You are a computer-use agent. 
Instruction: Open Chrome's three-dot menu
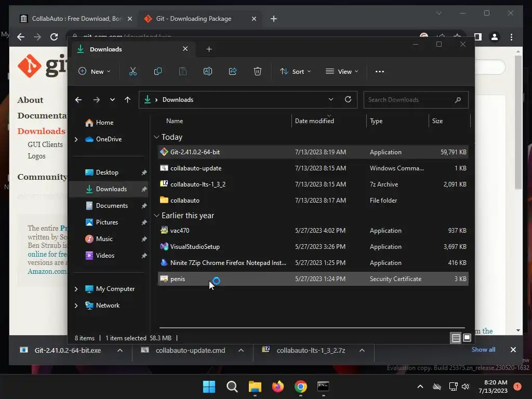[x=511, y=37]
